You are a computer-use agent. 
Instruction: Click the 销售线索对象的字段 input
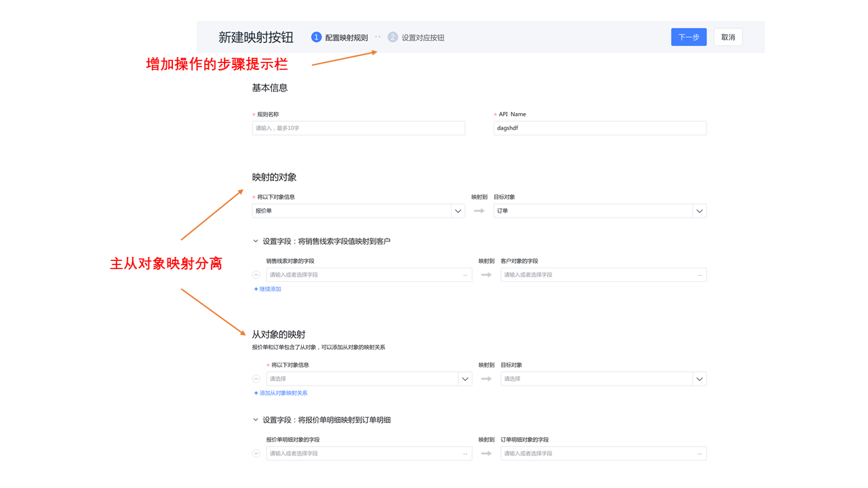click(x=369, y=274)
